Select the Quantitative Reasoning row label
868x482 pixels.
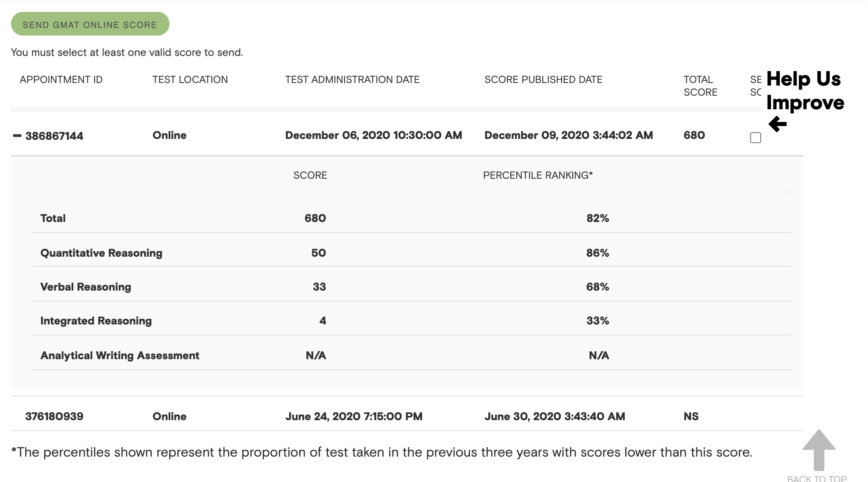coord(101,253)
